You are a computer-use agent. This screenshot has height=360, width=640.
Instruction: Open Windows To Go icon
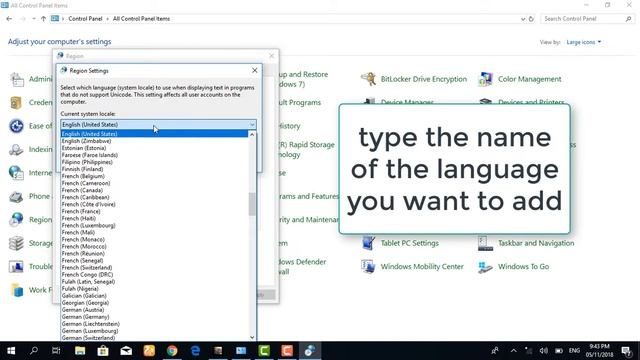485,267
